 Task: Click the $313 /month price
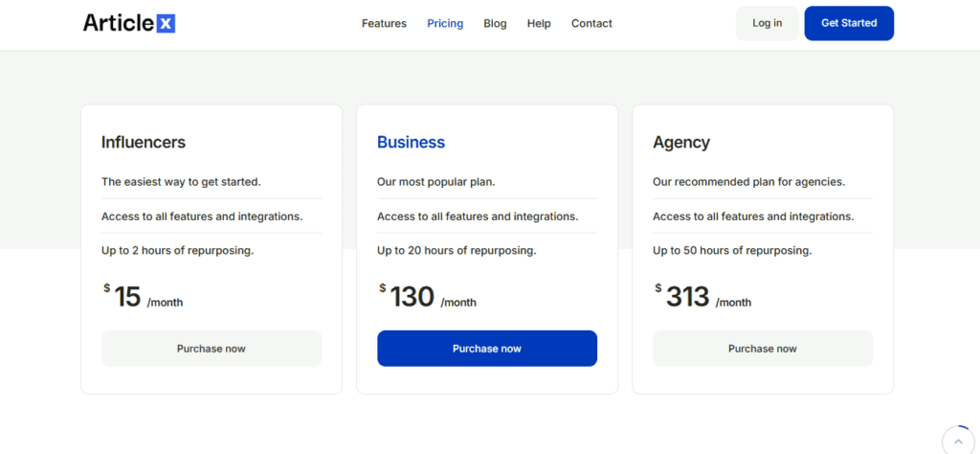tap(703, 297)
